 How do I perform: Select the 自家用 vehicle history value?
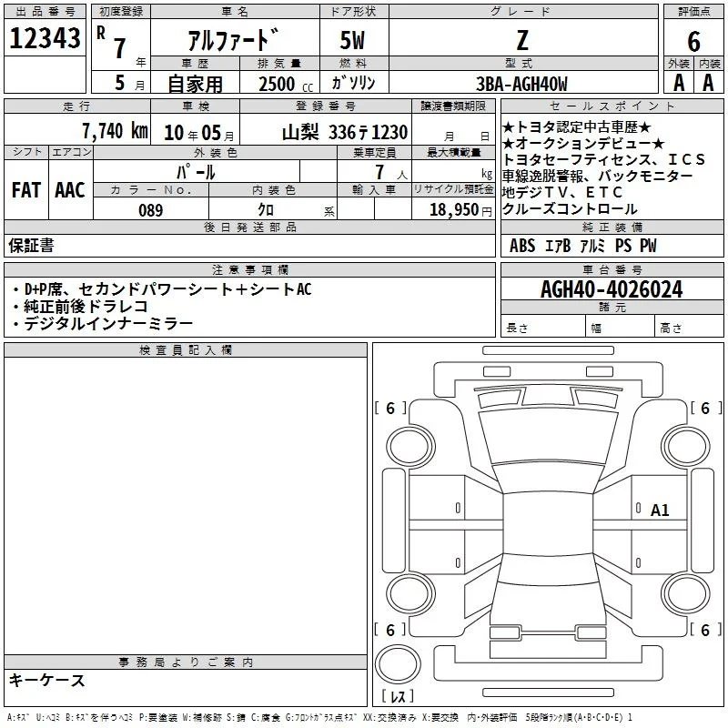pyautogui.click(x=195, y=84)
